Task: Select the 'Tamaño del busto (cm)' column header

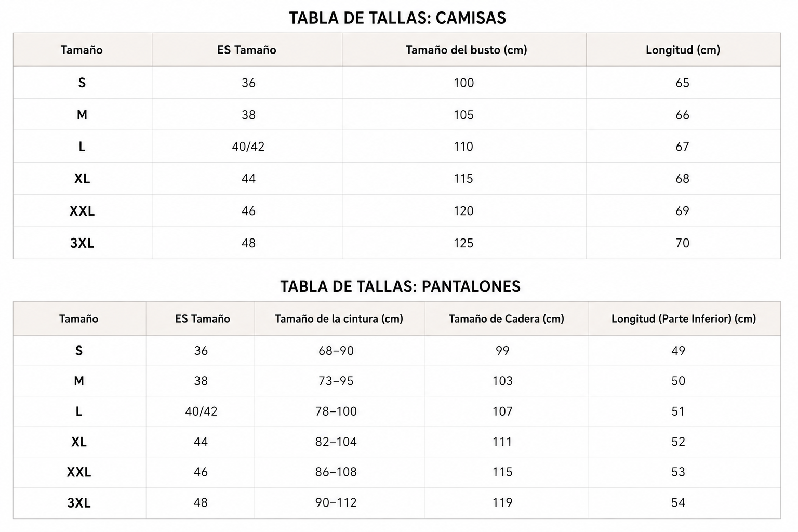Action: 466,50
